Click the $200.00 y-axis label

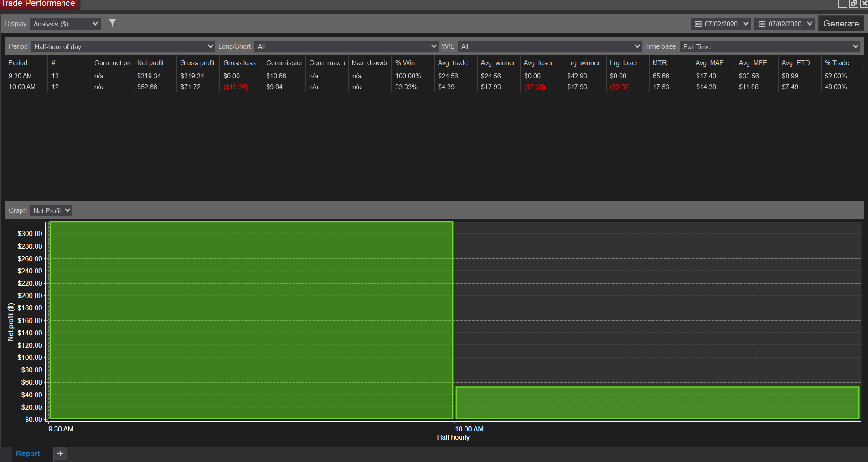tap(30, 296)
